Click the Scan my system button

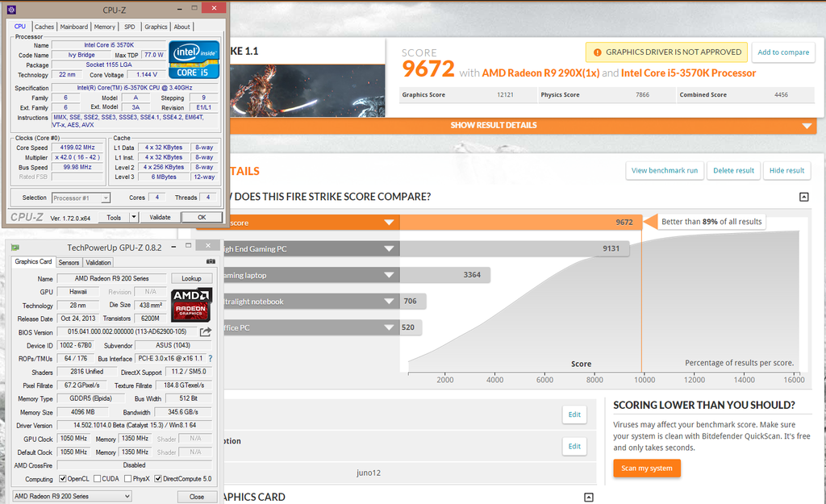646,469
